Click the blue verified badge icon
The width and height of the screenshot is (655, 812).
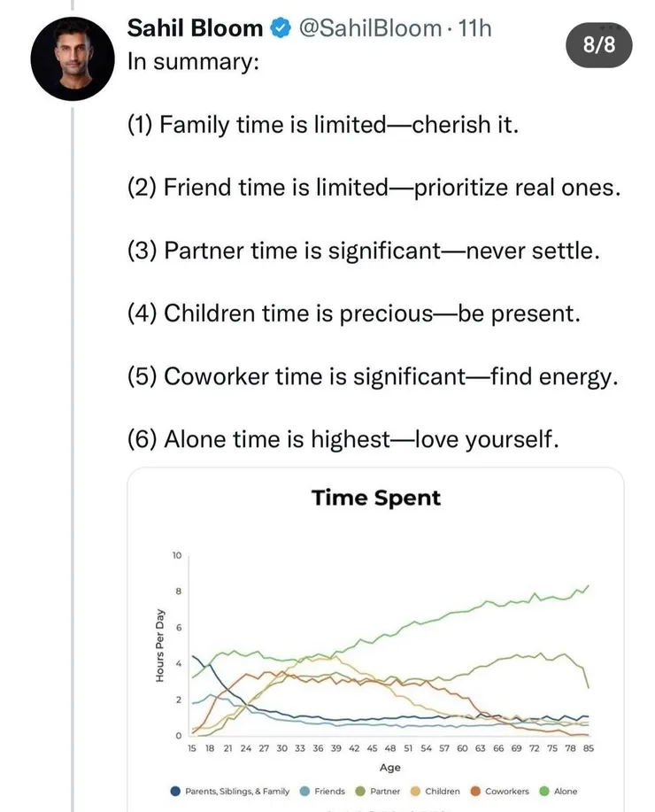click(x=281, y=29)
